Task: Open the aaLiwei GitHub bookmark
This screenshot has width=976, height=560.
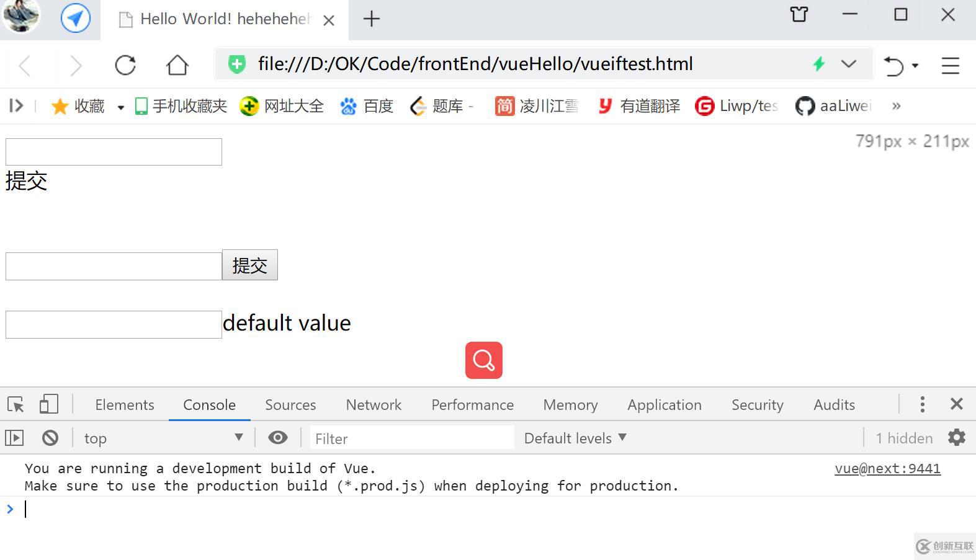Action: (833, 106)
